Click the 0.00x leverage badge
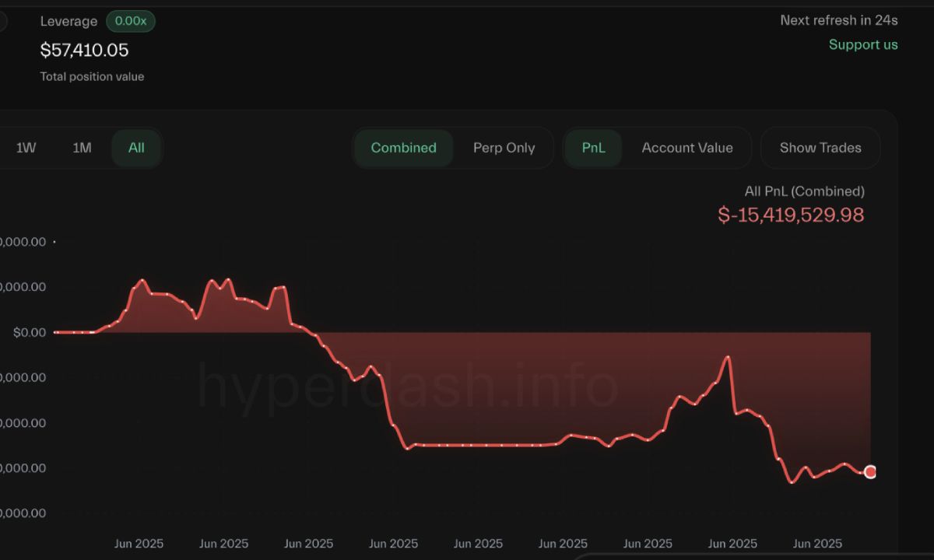Image resolution: width=934 pixels, height=560 pixels. [x=131, y=21]
